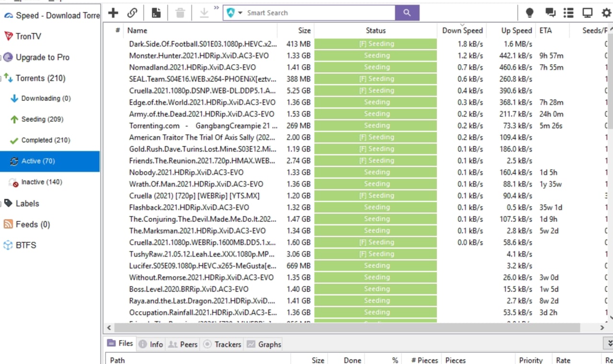
Task: Click the purple search magnifier button
Action: click(407, 13)
